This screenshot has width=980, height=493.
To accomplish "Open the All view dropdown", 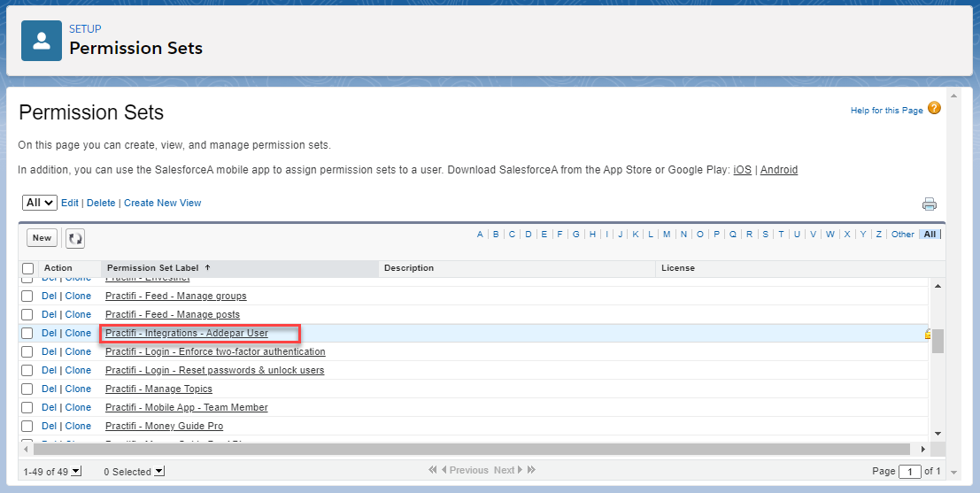I will 40,203.
